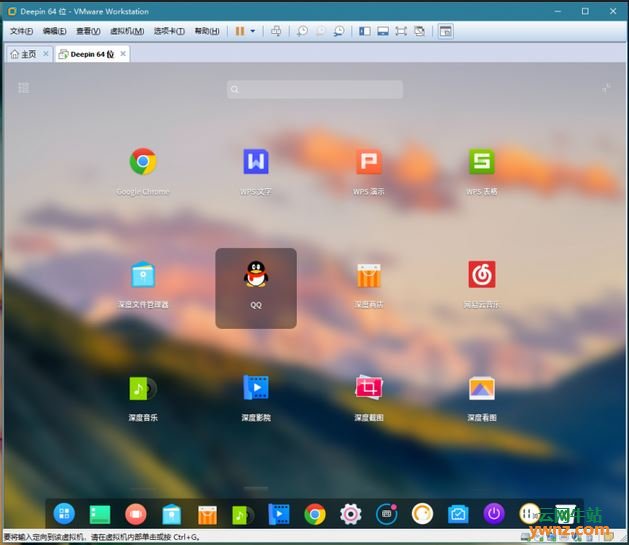Take a snapshot of the VM
Image resolution: width=629 pixels, height=545 pixels.
point(302,31)
